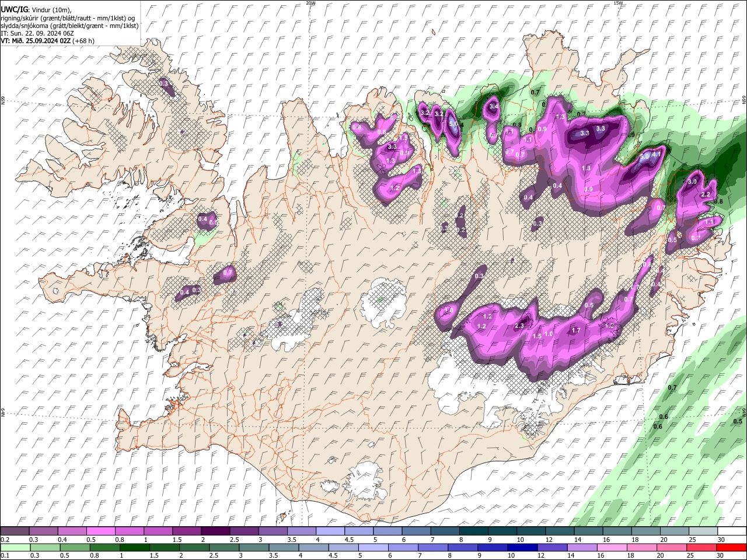Click the '1.5' snowfall value in the southeast band
Viewport: 747px width, 560px height.
(x=537, y=336)
